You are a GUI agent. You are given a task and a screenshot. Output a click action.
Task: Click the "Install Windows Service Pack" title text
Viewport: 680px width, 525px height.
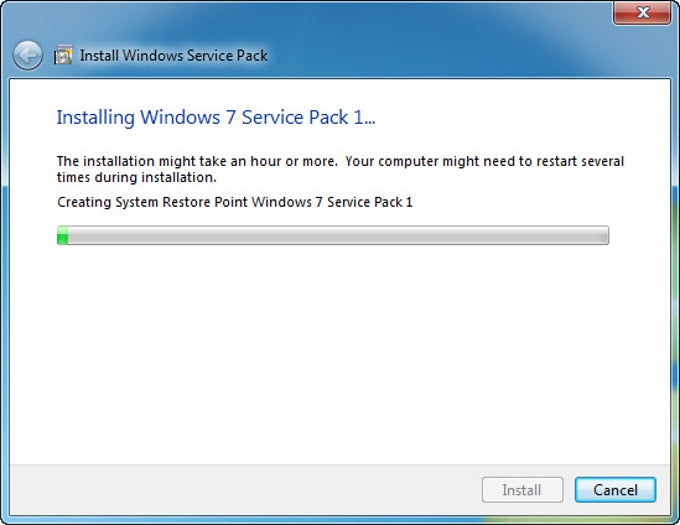pos(174,55)
